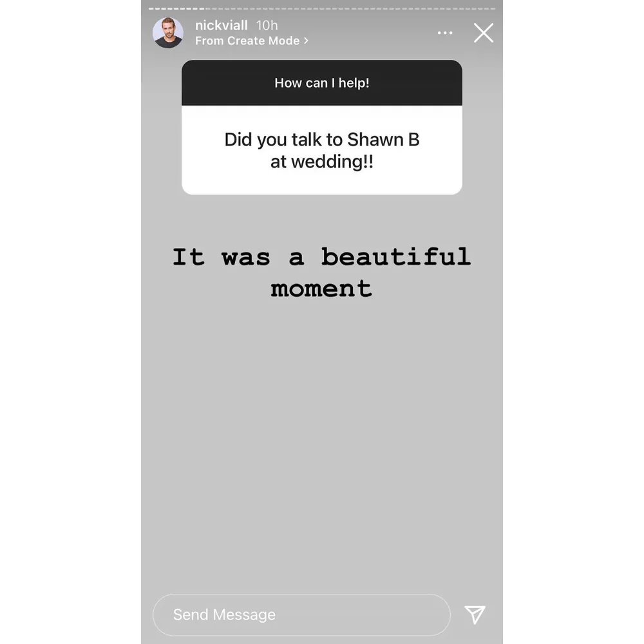Tap "at wedding!!" in the question card
The height and width of the screenshot is (644, 644).
click(322, 162)
